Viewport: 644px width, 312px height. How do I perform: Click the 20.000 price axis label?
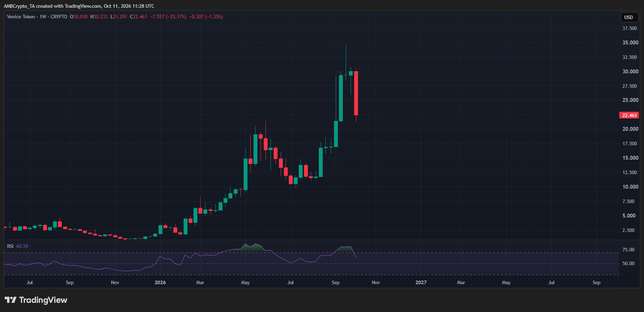[x=630, y=129]
